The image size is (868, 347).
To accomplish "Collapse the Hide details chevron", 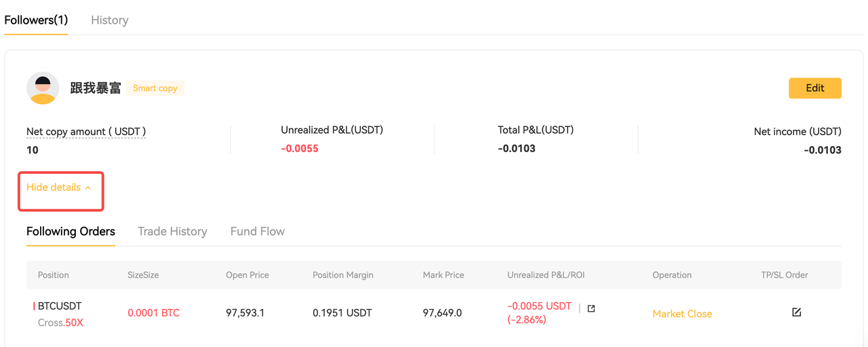I will click(88, 187).
